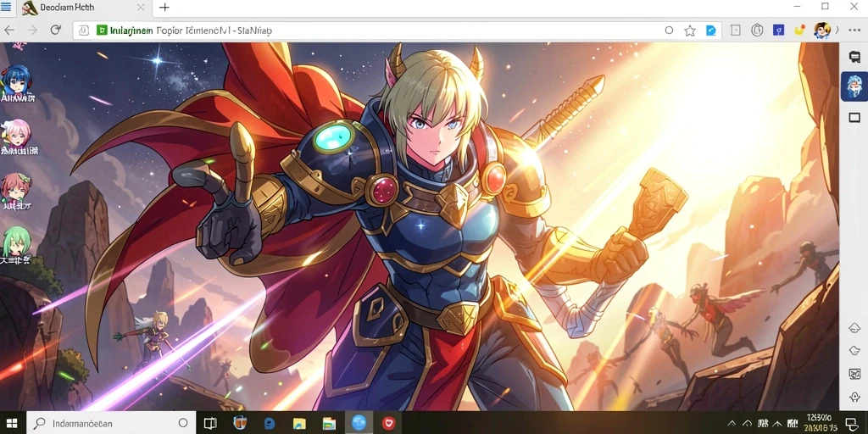This screenshot has height=434, width=868.
Task: Open Task View from the taskbar
Action: click(x=210, y=424)
